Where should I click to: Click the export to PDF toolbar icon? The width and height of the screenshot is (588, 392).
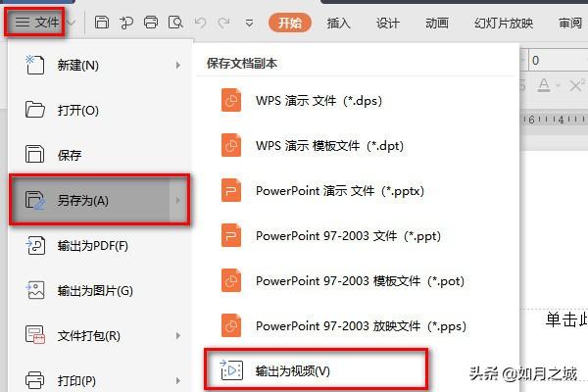(x=126, y=23)
